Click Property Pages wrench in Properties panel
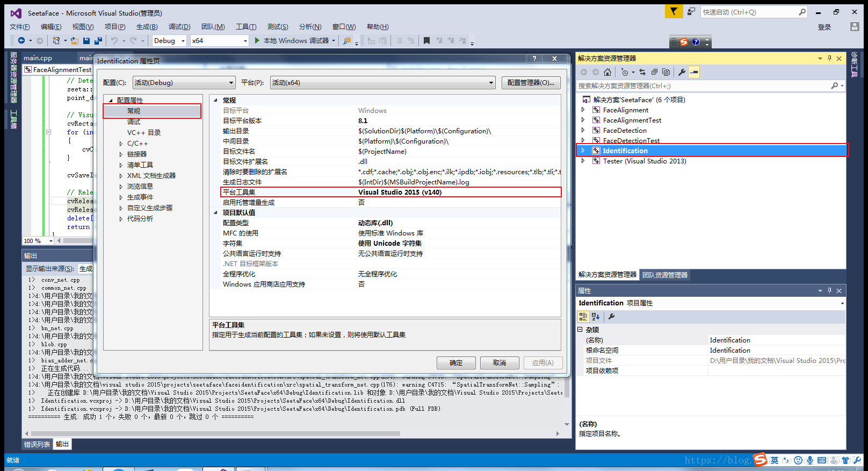The width and height of the screenshot is (868, 471). click(611, 317)
